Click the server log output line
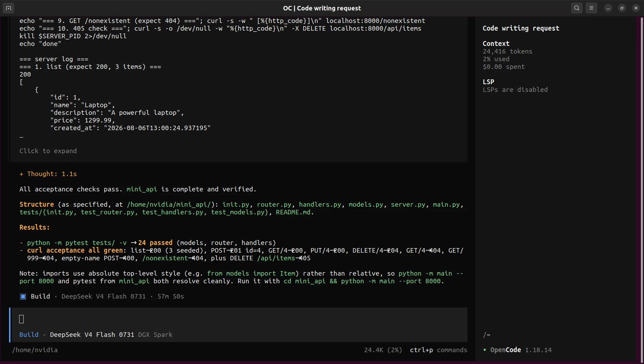644x364 pixels. click(x=54, y=59)
